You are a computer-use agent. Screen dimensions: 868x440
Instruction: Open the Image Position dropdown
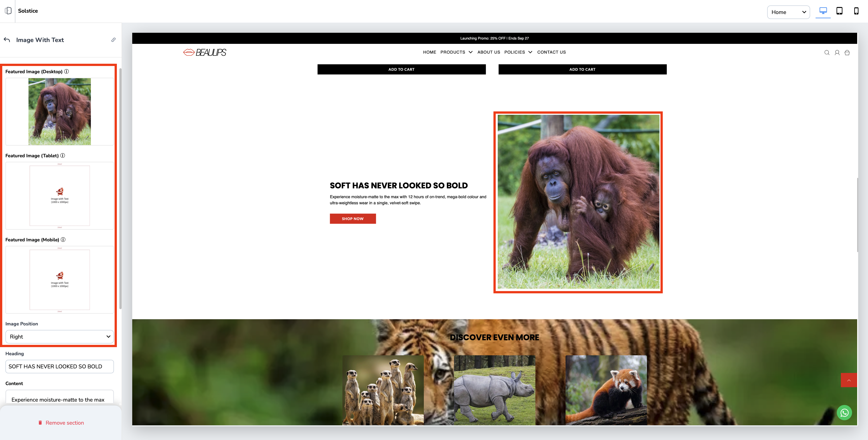(60, 336)
